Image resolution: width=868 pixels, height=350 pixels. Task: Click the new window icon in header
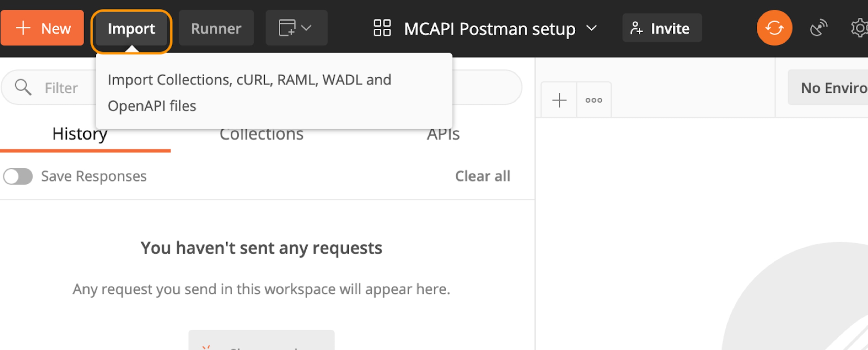point(287,28)
